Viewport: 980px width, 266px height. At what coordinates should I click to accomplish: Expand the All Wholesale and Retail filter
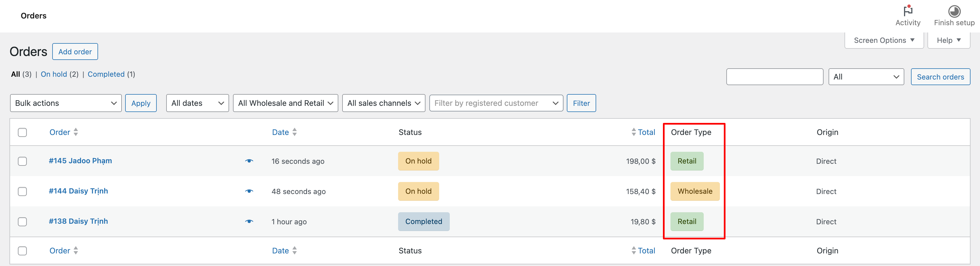285,103
